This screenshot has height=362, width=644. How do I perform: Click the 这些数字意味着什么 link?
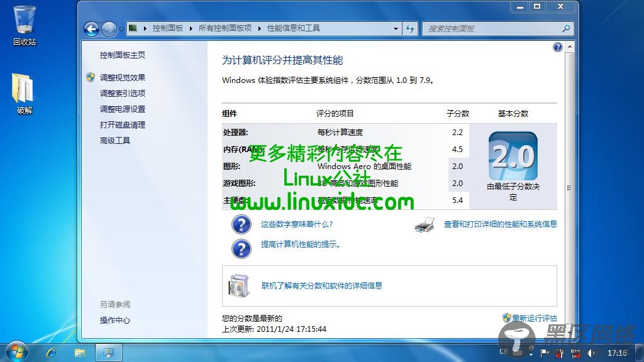coord(297,224)
